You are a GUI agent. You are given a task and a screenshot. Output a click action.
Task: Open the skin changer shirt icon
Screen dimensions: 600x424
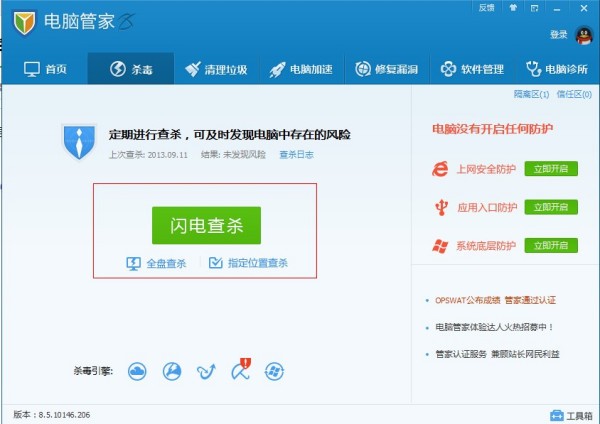coord(513,8)
